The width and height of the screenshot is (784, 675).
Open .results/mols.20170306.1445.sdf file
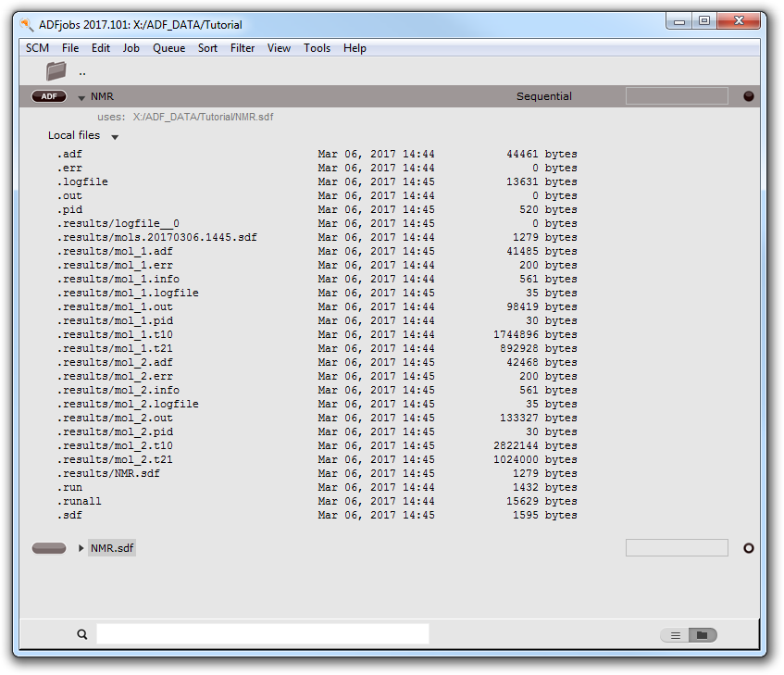click(x=157, y=237)
